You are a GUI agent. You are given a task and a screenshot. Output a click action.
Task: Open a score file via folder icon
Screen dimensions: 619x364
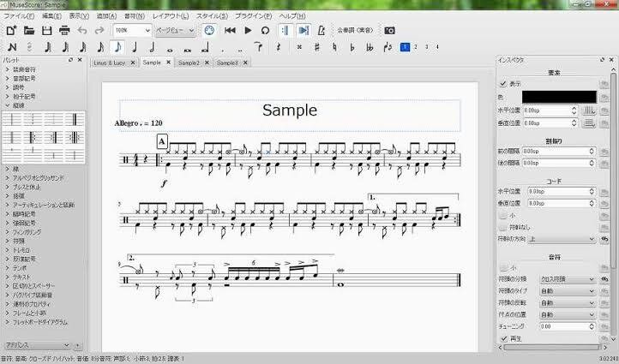(x=29, y=30)
